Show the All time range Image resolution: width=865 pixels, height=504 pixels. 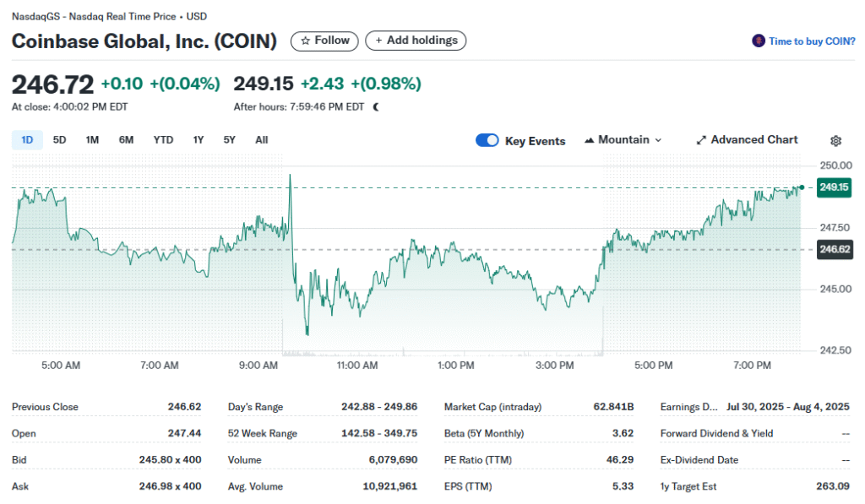(x=262, y=140)
